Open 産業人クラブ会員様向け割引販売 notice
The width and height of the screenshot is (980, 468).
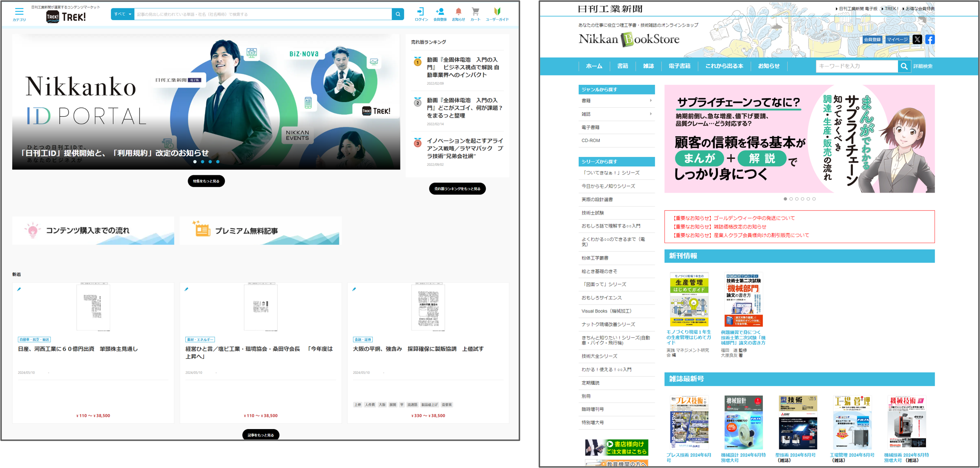(x=740, y=235)
